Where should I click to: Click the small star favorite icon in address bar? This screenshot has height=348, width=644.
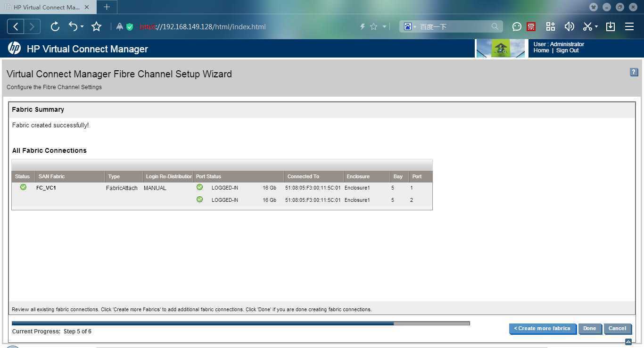(x=373, y=26)
